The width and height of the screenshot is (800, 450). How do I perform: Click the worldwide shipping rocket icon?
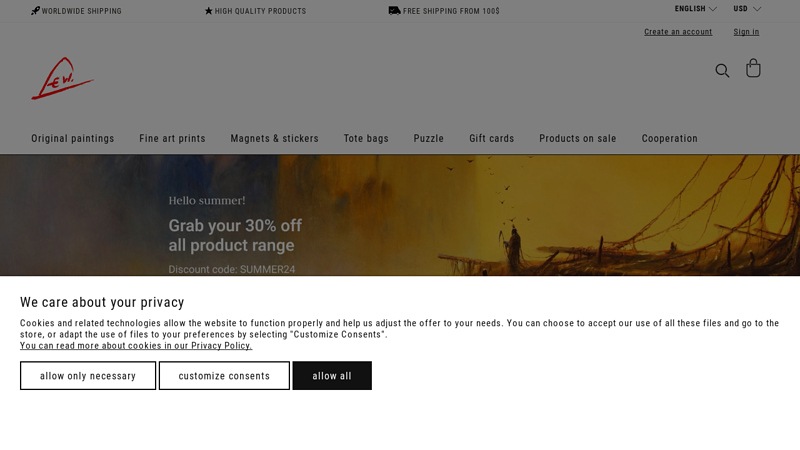click(x=35, y=11)
